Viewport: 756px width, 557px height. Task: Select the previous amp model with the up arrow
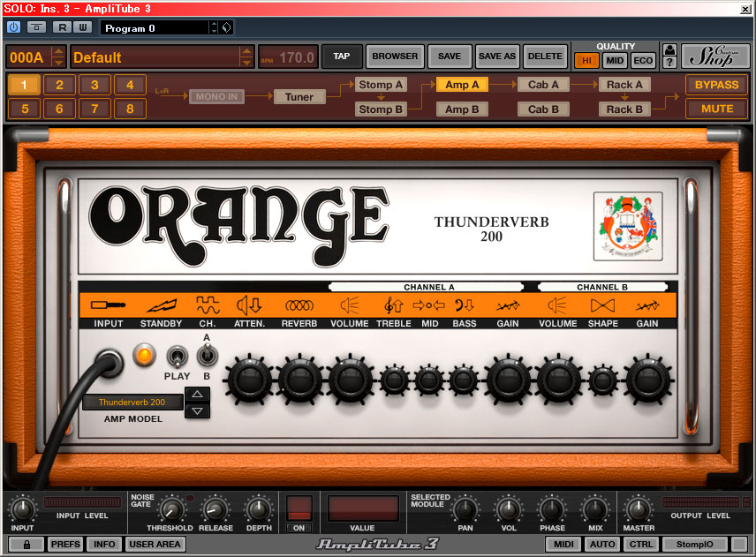(x=198, y=395)
